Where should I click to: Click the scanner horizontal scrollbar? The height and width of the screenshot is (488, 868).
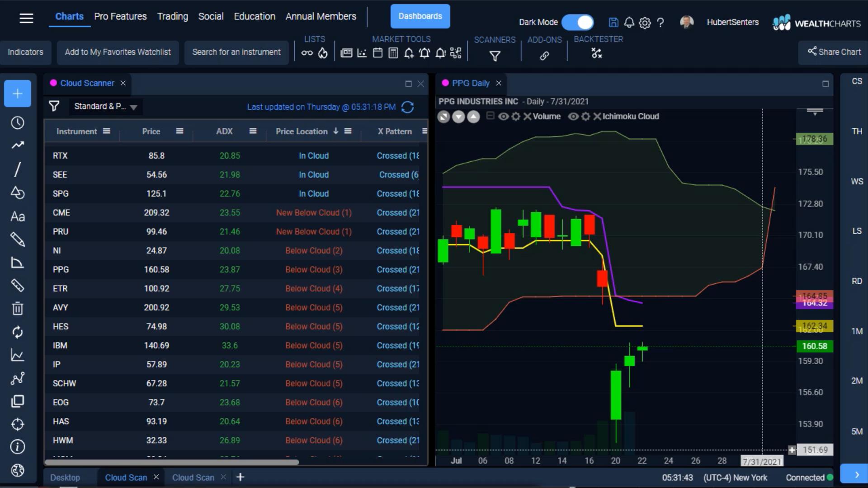172,462
